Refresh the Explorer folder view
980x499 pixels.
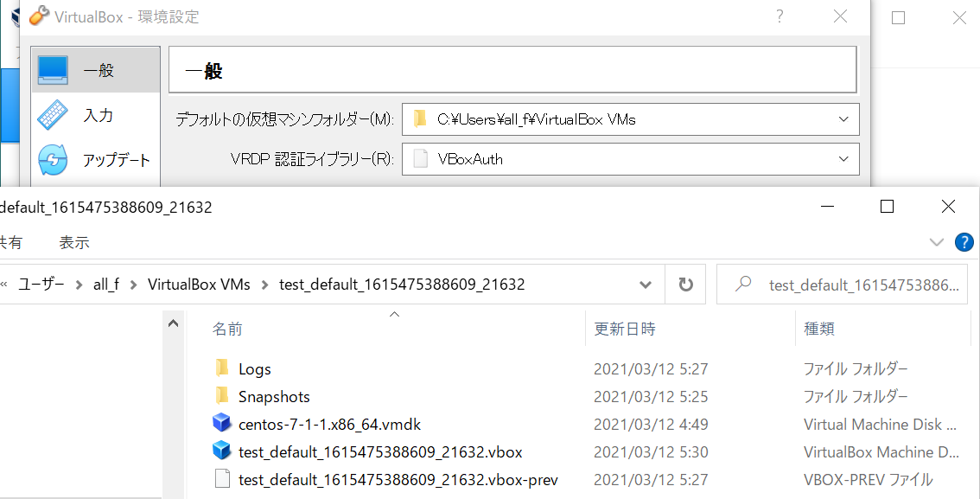click(x=685, y=285)
